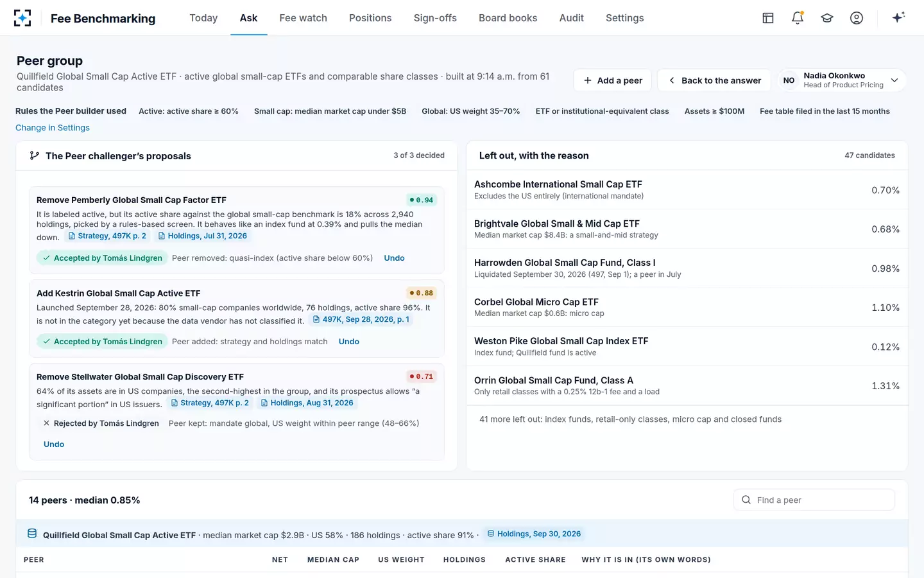The image size is (924, 578).
Task: Select Brightvale Global Small & Mid Cap ETF row
Action: click(x=687, y=229)
